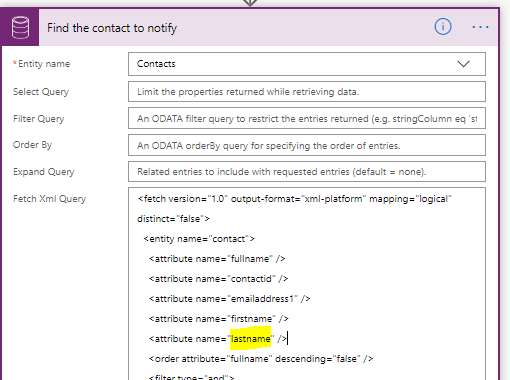510x380 pixels.
Task: Click the insert-step arrow above the card
Action: [x=250, y=3]
